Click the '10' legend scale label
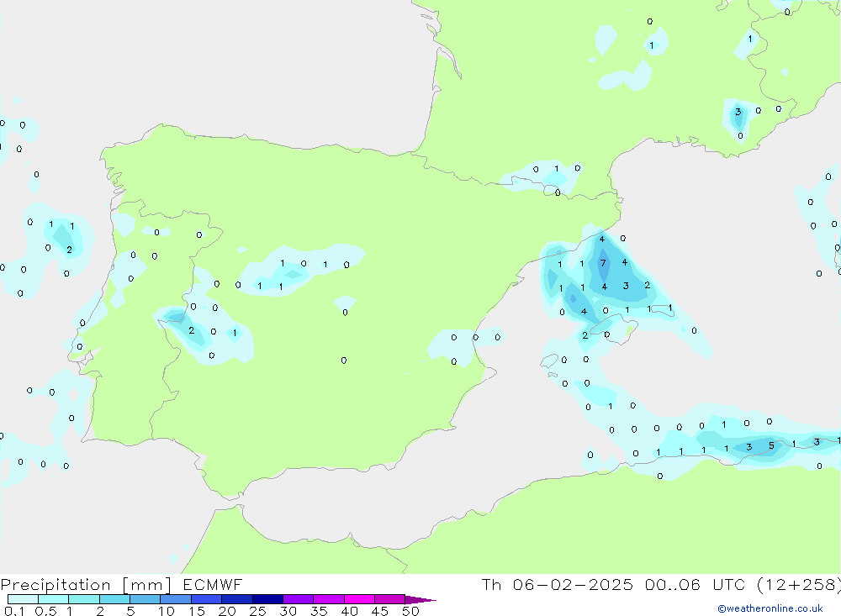Viewport: 841px width, 616px height. (x=167, y=611)
